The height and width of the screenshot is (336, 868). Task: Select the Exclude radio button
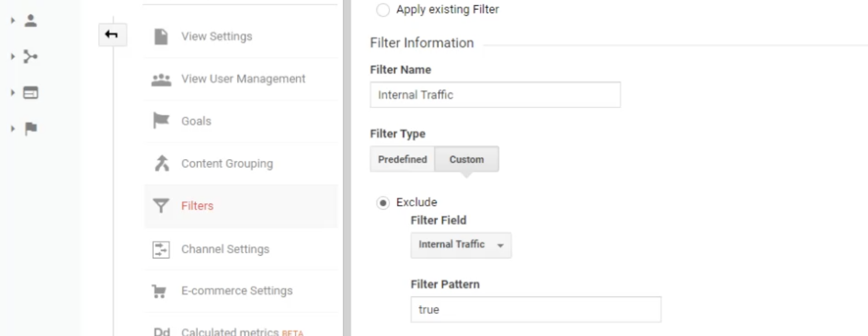[x=383, y=203]
